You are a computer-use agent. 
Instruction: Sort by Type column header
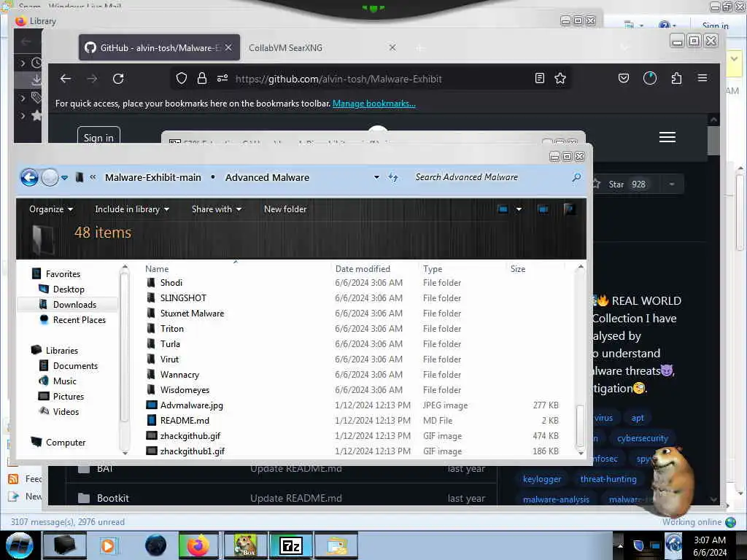tap(433, 269)
